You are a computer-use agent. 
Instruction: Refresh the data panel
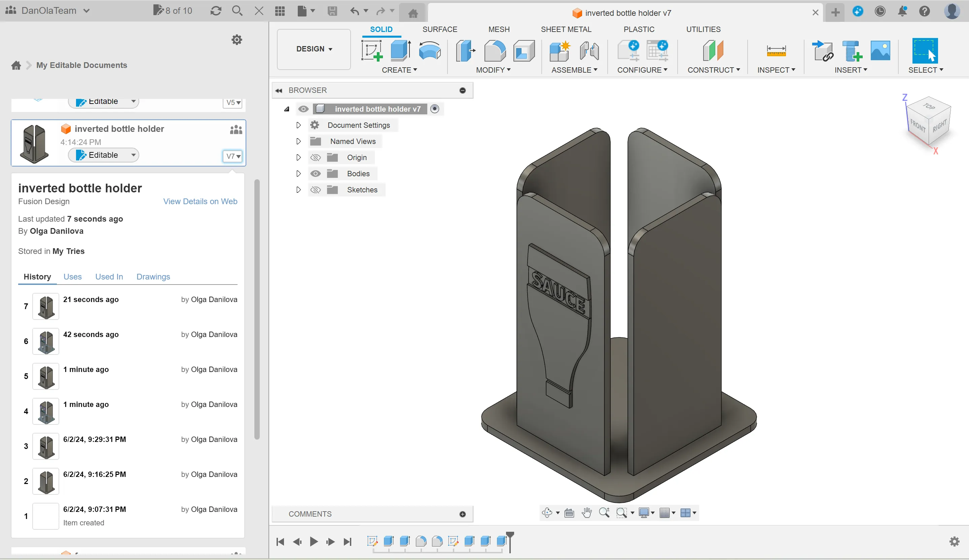(216, 11)
